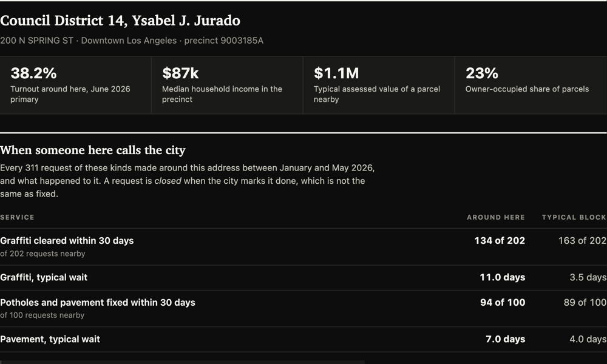This screenshot has height=364, width=607.
Task: Click the SERVICE column header
Action: tap(17, 217)
